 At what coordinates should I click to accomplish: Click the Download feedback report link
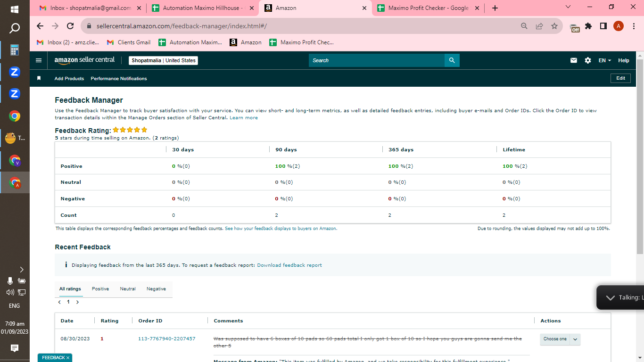pos(289,265)
